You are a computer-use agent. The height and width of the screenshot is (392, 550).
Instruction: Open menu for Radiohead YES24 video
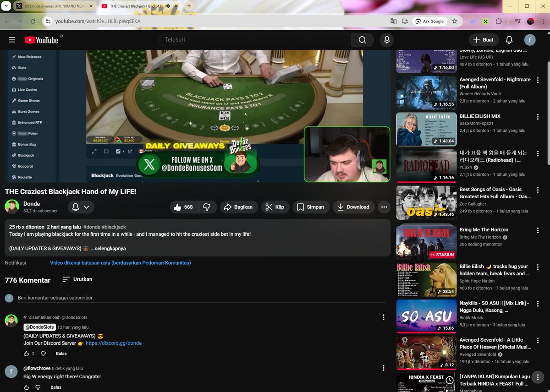[538, 154]
